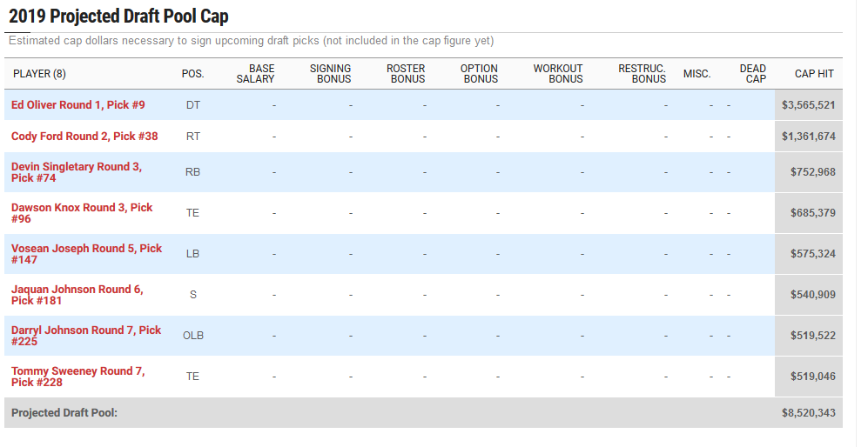
Task: Sort by Dead Cap column header
Action: coord(753,74)
